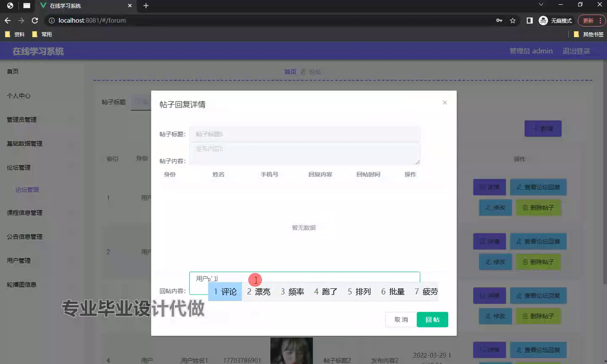
Task: Click the incognito 无痕模式 indicator
Action: (x=556, y=20)
